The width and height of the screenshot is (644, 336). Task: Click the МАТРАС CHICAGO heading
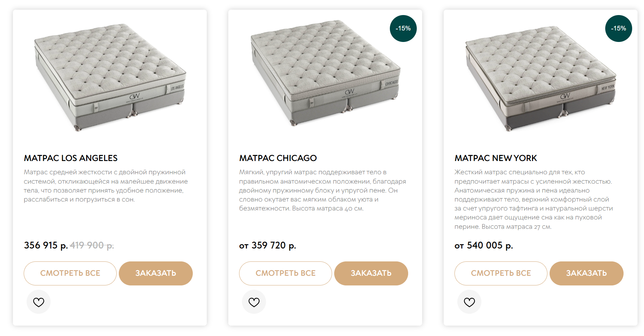278,158
